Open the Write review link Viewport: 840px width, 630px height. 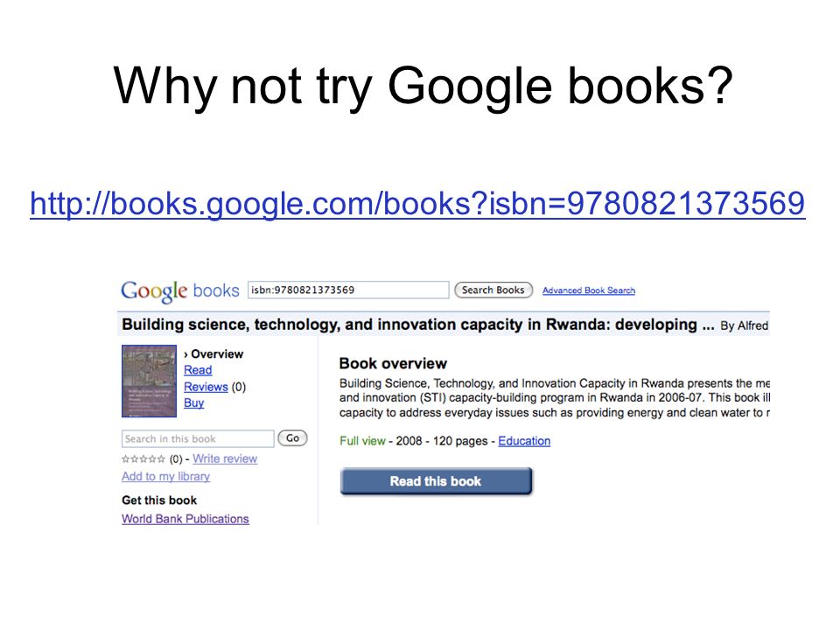(x=225, y=458)
